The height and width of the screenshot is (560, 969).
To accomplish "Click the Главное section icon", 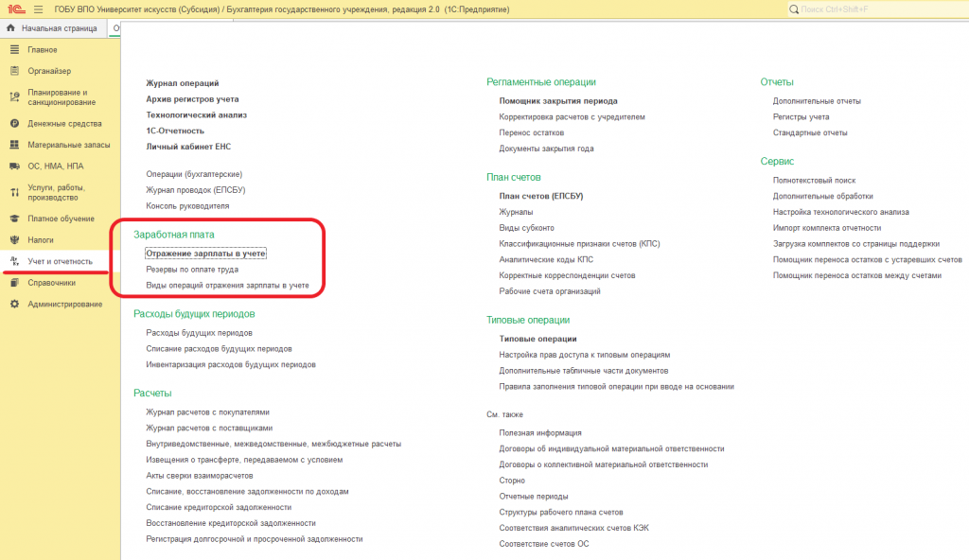I will tap(14, 49).
